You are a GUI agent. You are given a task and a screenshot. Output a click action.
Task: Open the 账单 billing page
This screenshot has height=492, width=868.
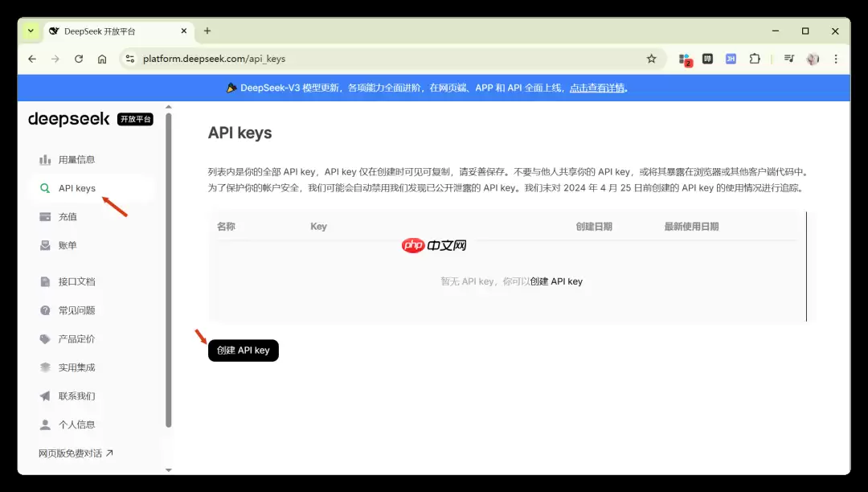(68, 245)
